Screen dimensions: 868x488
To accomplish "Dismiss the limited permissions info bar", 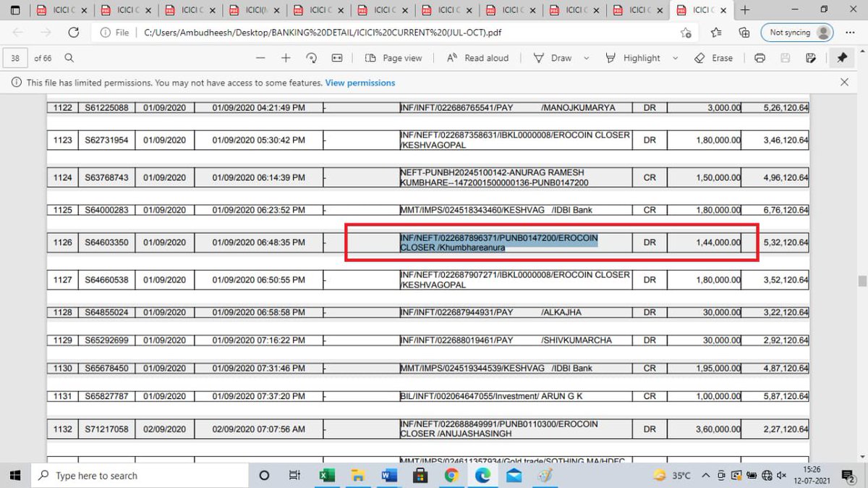I will (844, 83).
